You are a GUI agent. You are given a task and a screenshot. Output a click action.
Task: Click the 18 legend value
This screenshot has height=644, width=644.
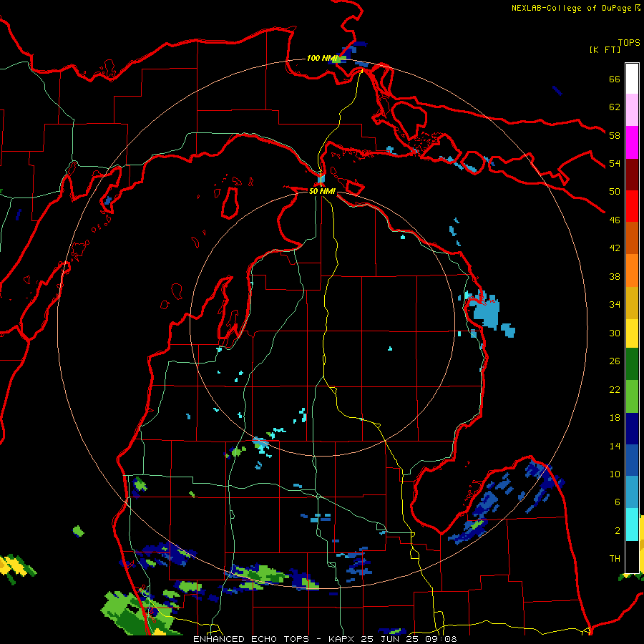(x=615, y=418)
